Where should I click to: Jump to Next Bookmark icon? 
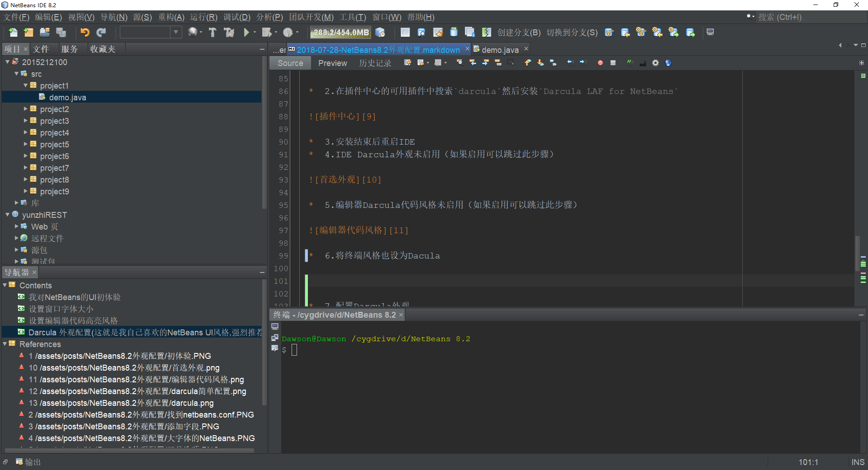(540, 63)
